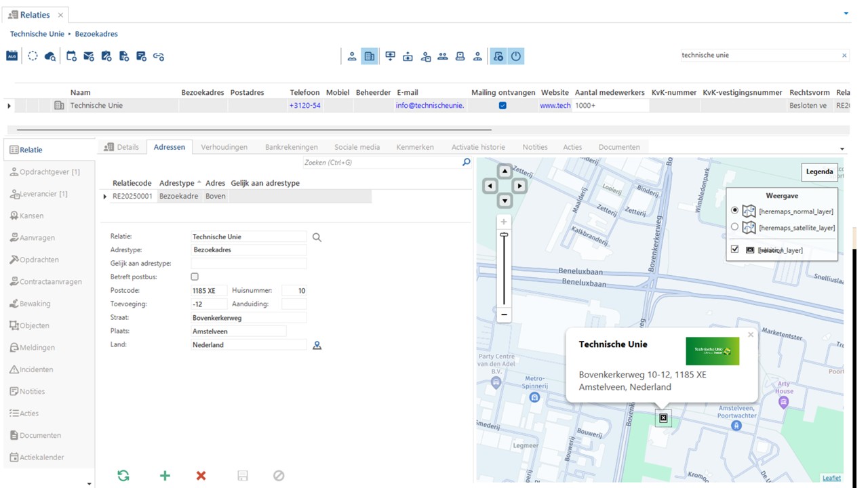The height and width of the screenshot is (488, 868).
Task: Click the search magnifier in Zoeken box
Action: 466,163
